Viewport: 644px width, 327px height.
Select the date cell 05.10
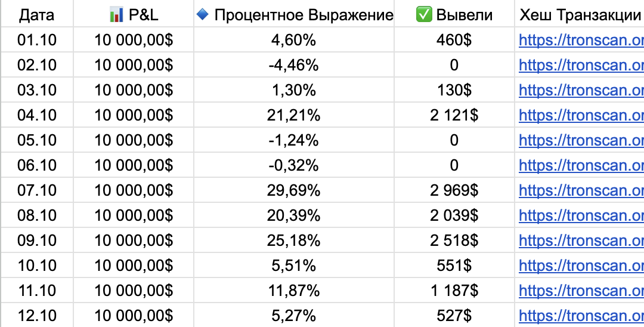36,140
